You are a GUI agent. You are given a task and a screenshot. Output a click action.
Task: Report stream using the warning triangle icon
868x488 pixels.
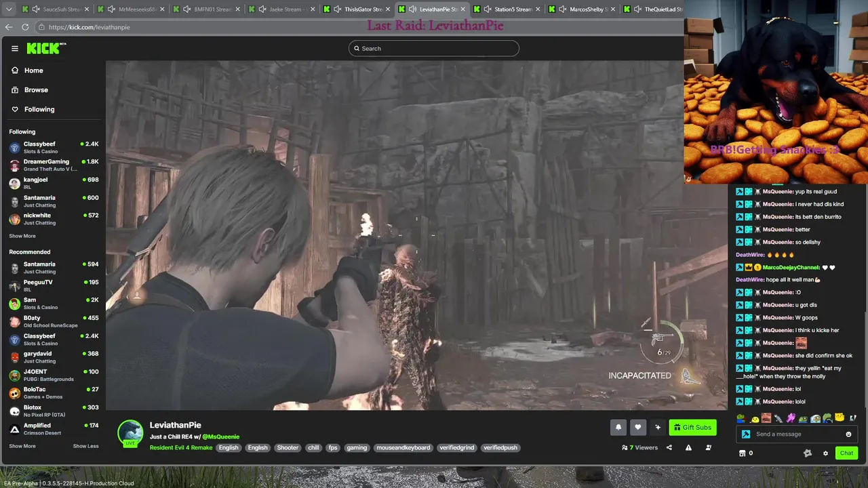[x=688, y=447]
